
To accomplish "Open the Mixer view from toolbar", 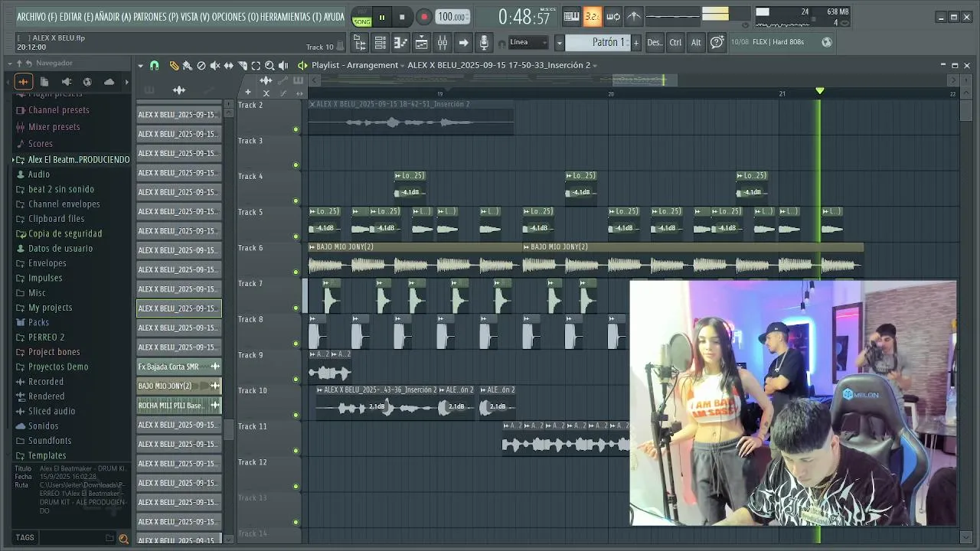I will [x=442, y=43].
